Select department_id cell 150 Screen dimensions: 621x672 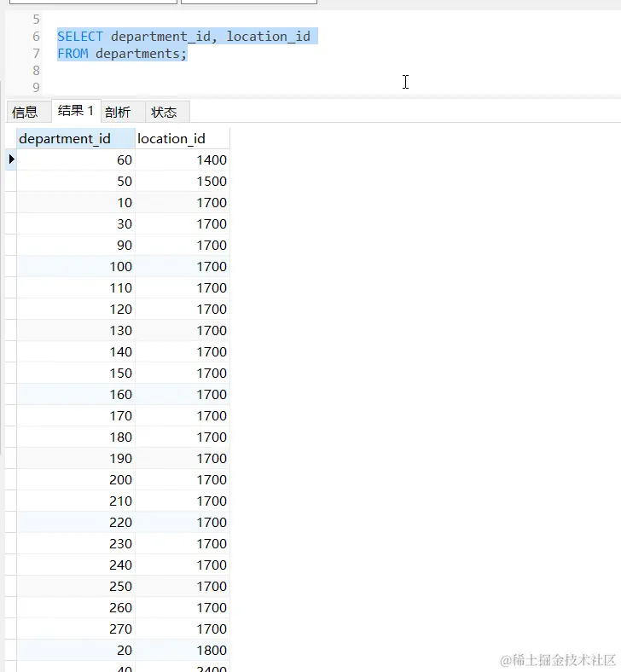(x=75, y=373)
